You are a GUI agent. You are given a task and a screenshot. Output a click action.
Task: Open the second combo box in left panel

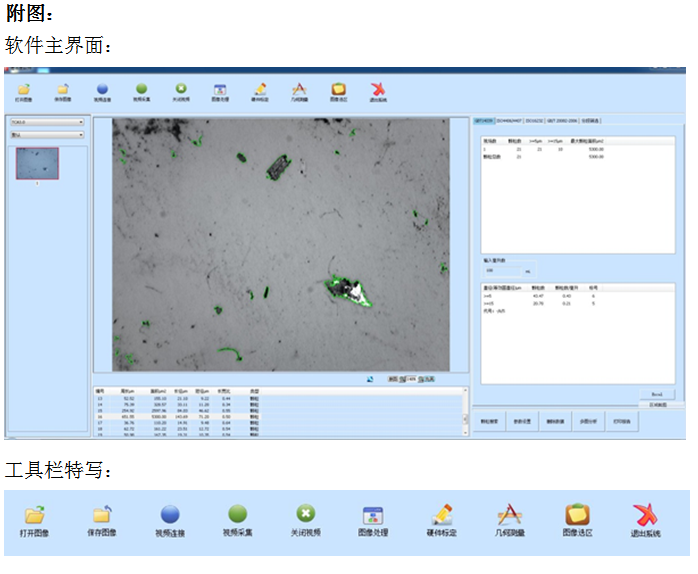pyautogui.click(x=47, y=135)
